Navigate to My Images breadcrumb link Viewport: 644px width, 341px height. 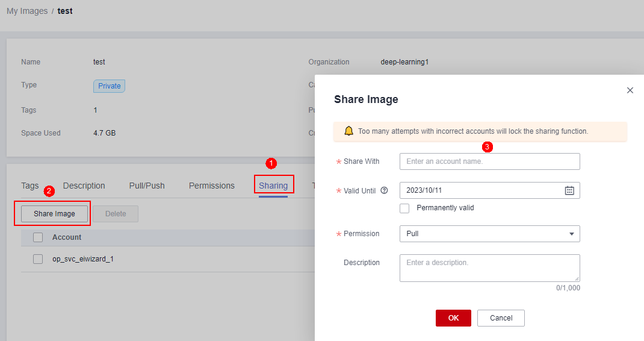point(27,11)
